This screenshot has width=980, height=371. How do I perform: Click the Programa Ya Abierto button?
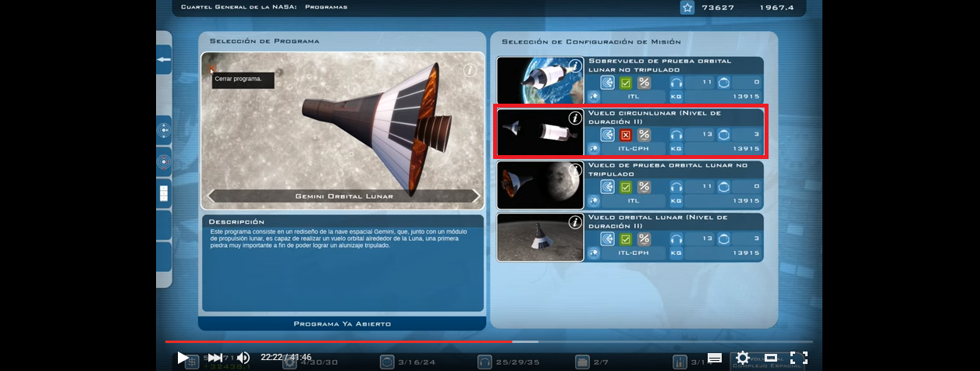[342, 323]
